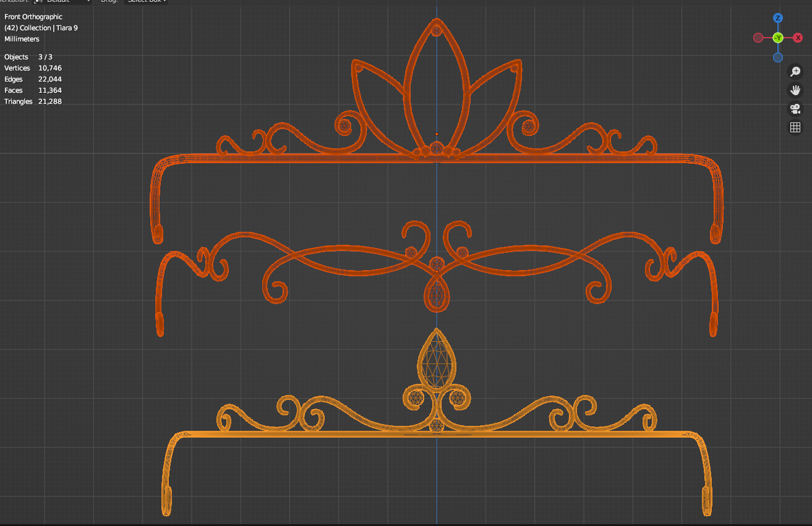
Task: Click the hand pan view icon
Action: tap(795, 90)
